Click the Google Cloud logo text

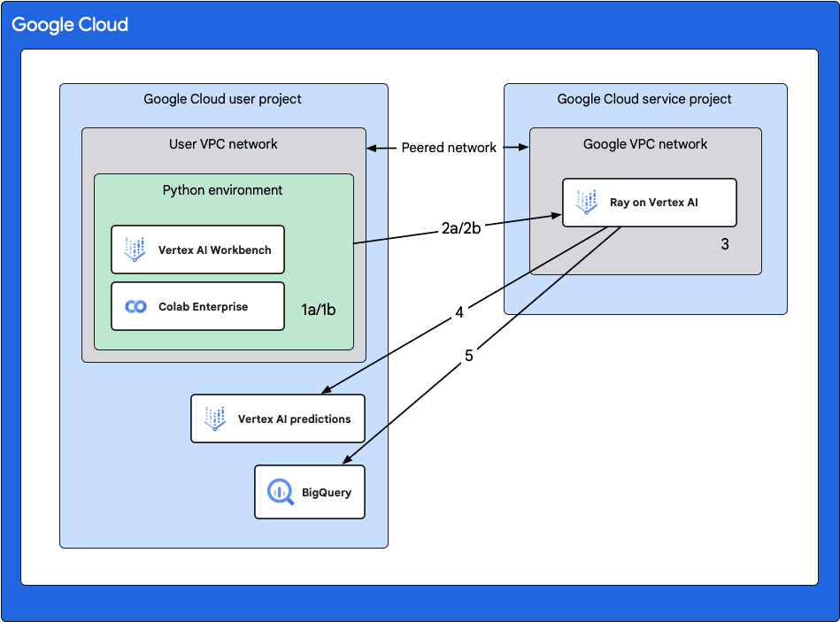pos(70,25)
